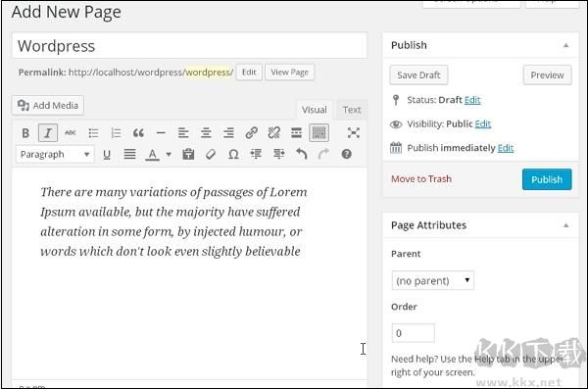The image size is (588, 389).
Task: Apply the text color
Action: [152, 154]
